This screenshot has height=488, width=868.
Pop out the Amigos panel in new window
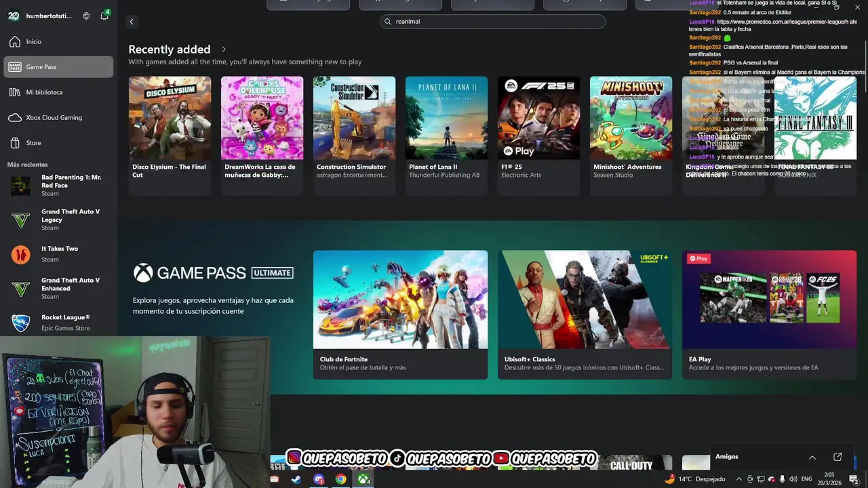tap(837, 457)
